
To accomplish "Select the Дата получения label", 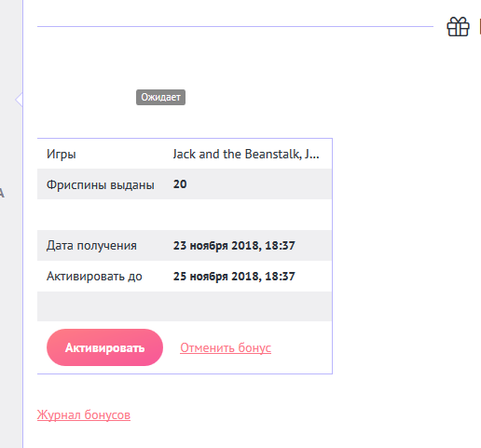I will click(x=91, y=246).
